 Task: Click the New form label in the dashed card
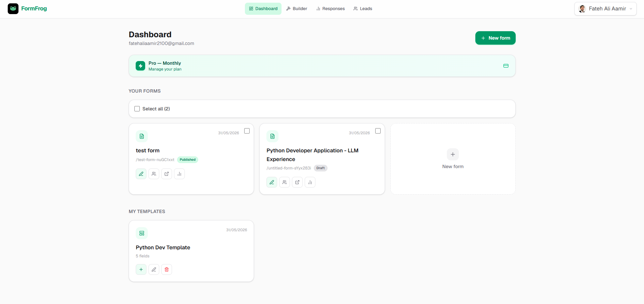453,166
